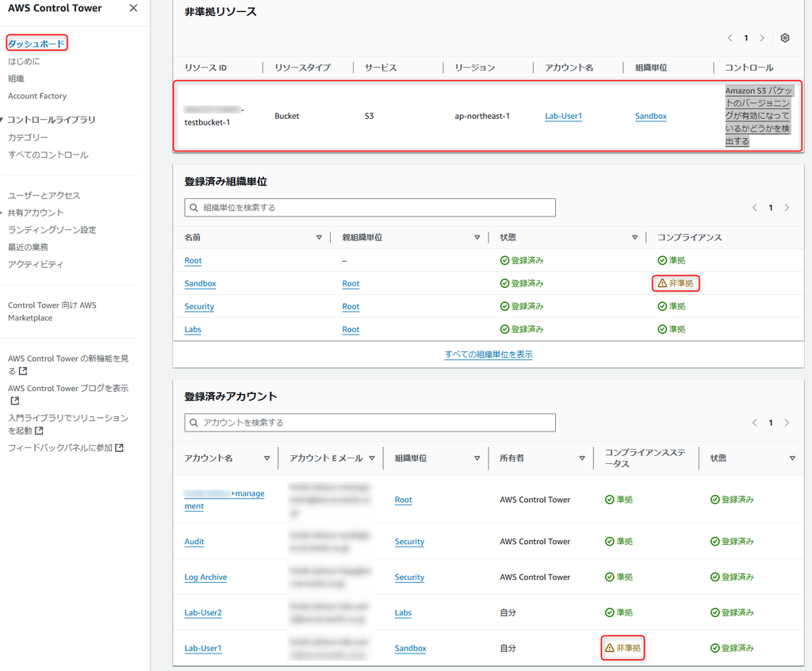Sort registered OUs by 名前 column
Viewport: 812px width, 671px height.
319,237
